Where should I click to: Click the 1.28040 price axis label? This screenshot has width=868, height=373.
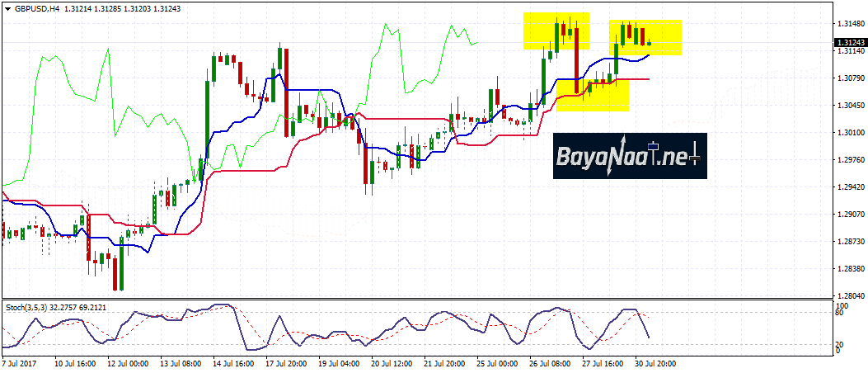pos(850,295)
